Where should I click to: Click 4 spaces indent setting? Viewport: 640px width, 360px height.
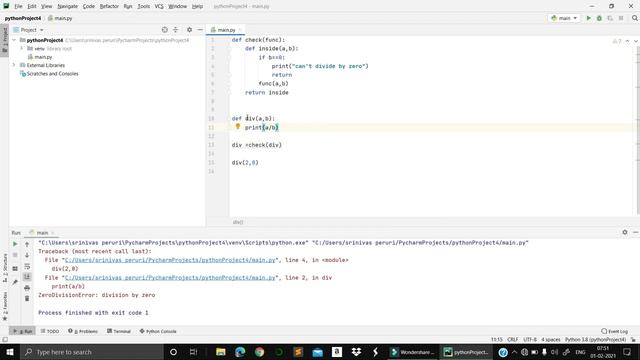(x=551, y=340)
